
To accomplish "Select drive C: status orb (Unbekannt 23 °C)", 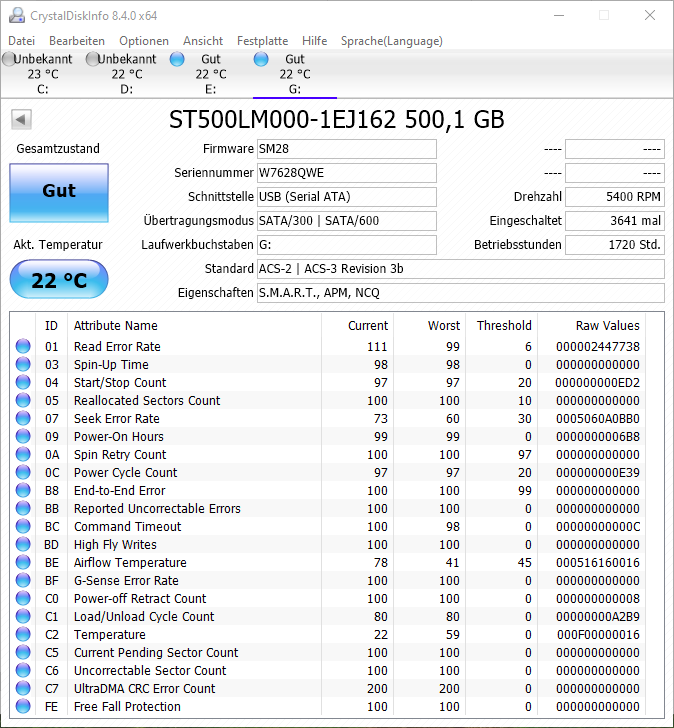I will tap(8, 59).
